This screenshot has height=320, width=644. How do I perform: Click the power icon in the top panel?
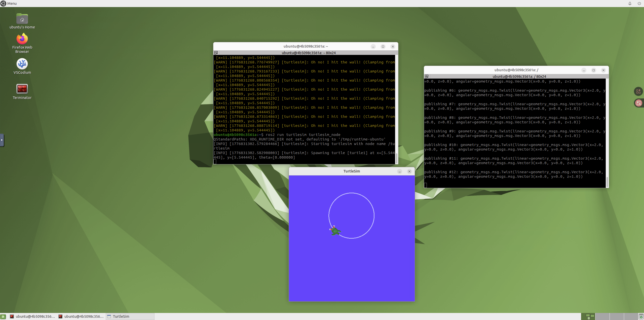coord(639,3)
